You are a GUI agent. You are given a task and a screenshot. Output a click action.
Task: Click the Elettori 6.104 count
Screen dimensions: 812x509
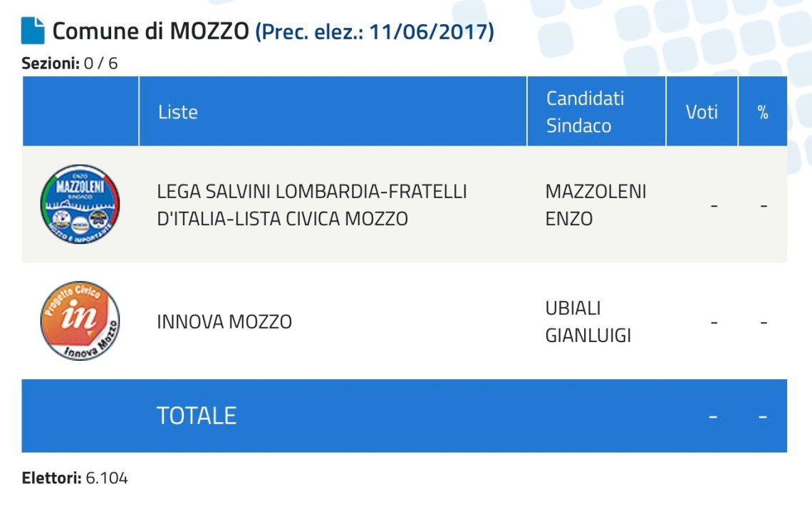(x=75, y=478)
